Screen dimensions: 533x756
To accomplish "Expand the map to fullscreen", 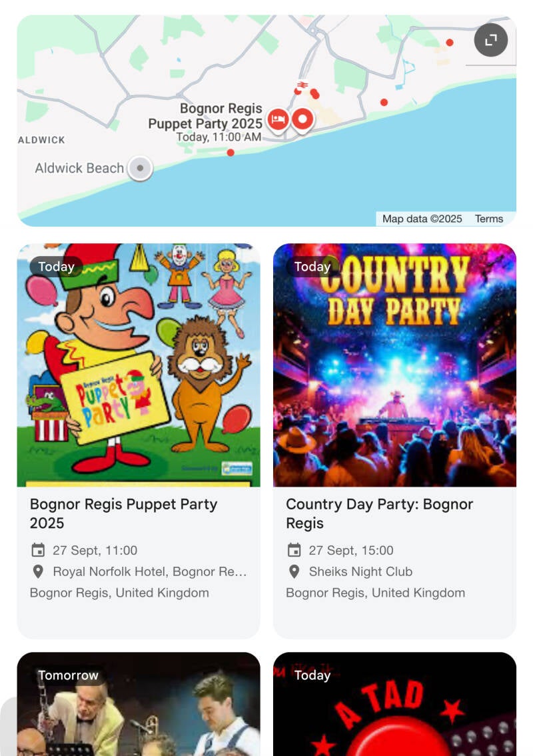I will [491, 41].
